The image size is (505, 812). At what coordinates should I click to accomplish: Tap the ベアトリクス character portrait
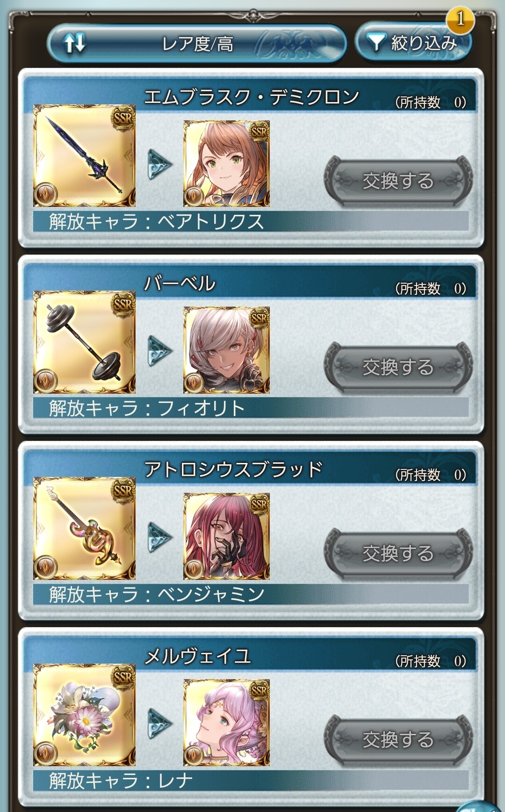[226, 163]
